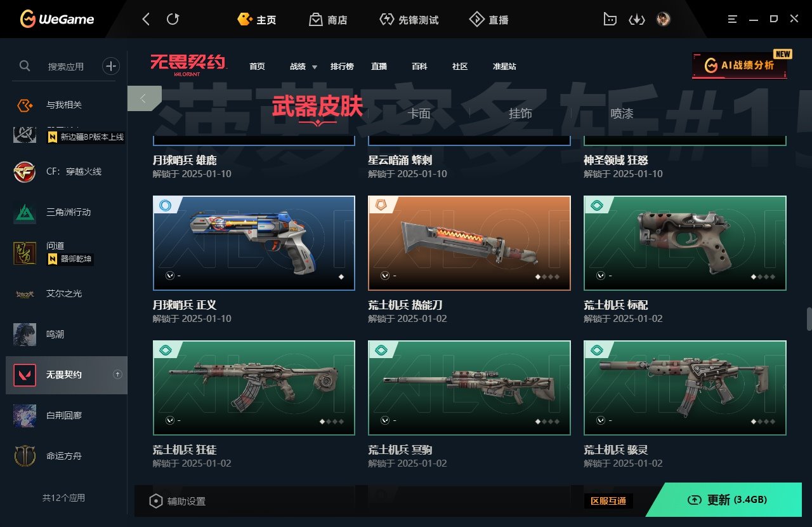Select 三角洲行动 game icon in sidebar
Screen dimensions: 812x527
pos(25,213)
